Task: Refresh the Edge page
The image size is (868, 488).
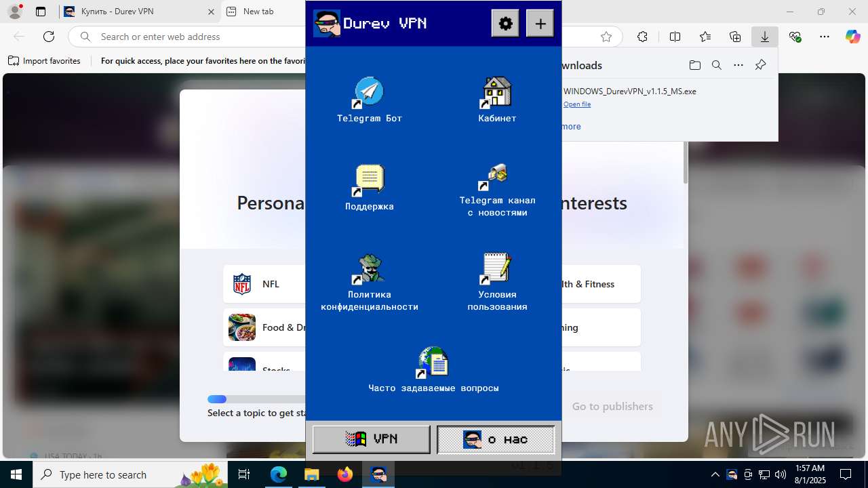Action: click(x=49, y=37)
